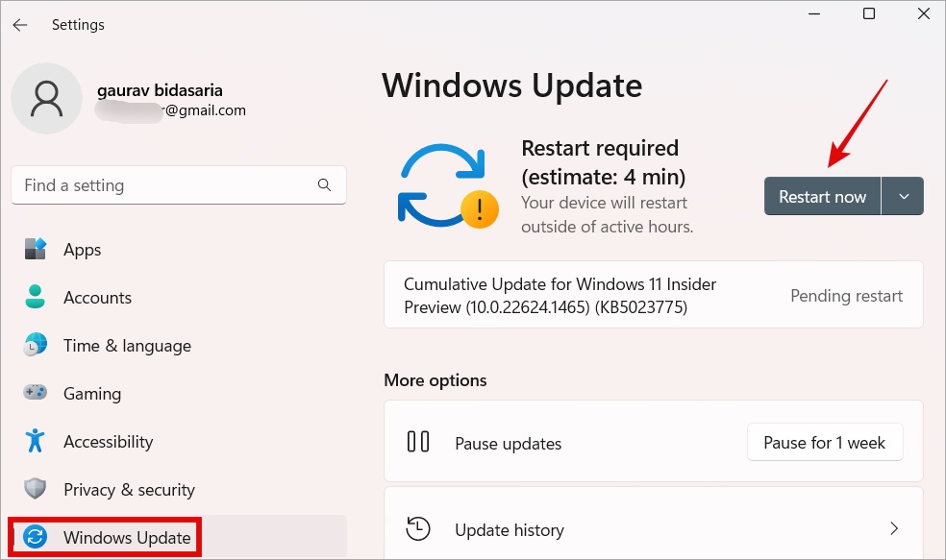
Task: Click the back arrow icon
Action: click(x=20, y=25)
